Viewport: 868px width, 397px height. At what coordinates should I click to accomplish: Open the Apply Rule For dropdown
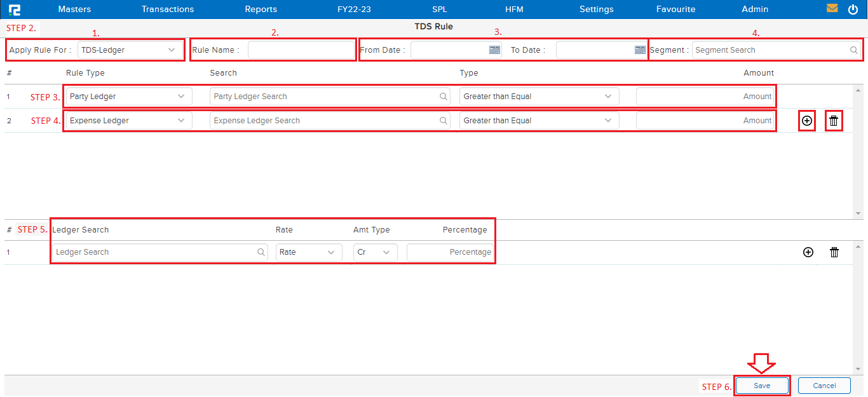(130, 50)
